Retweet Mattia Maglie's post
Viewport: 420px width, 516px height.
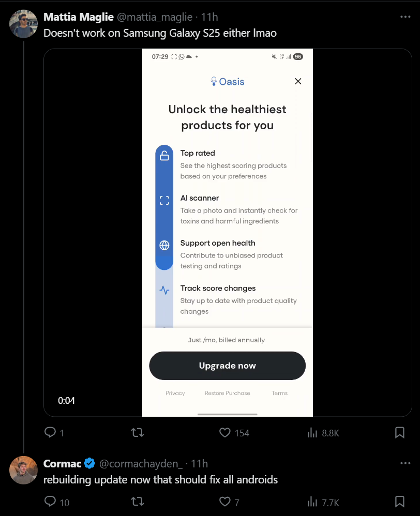[138, 432]
